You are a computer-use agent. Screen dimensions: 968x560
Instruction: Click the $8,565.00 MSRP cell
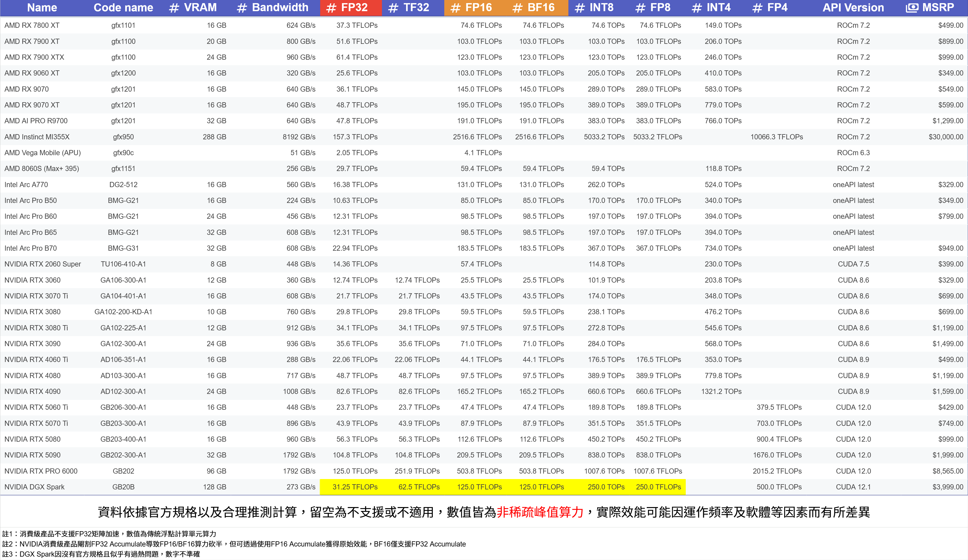pyautogui.click(x=948, y=471)
